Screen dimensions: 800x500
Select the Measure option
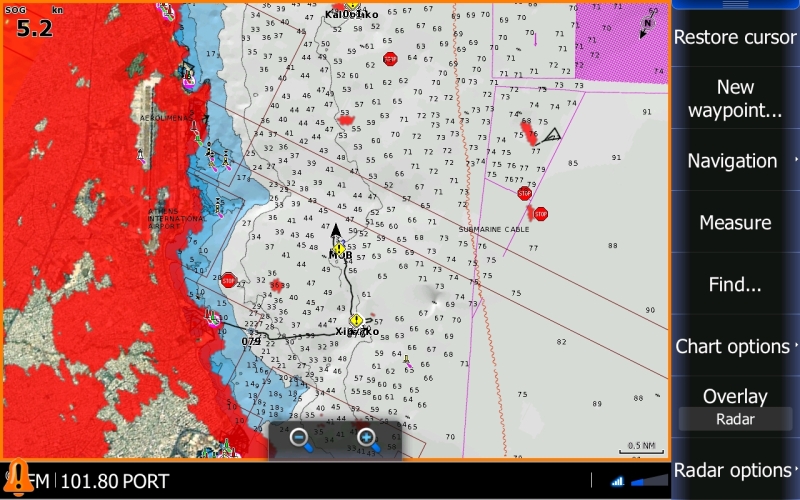(x=735, y=223)
